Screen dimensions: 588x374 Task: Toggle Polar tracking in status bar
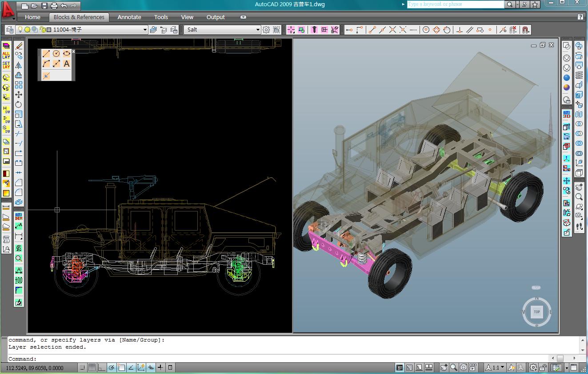coord(112,367)
